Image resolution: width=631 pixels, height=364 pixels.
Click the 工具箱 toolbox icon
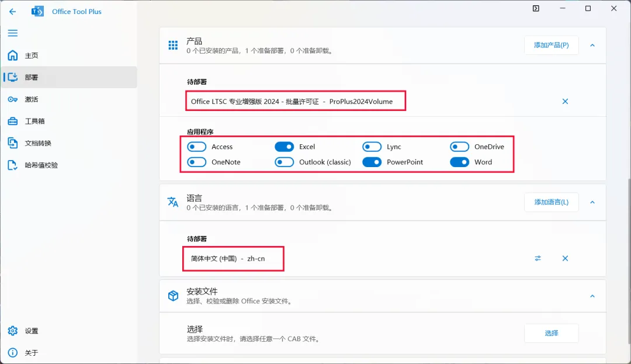pyautogui.click(x=13, y=121)
